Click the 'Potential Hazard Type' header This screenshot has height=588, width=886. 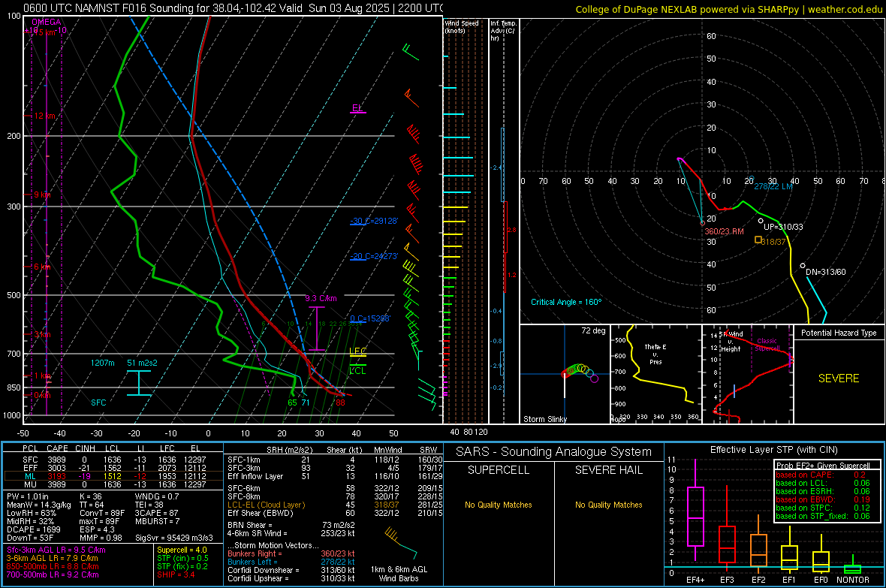pos(839,333)
